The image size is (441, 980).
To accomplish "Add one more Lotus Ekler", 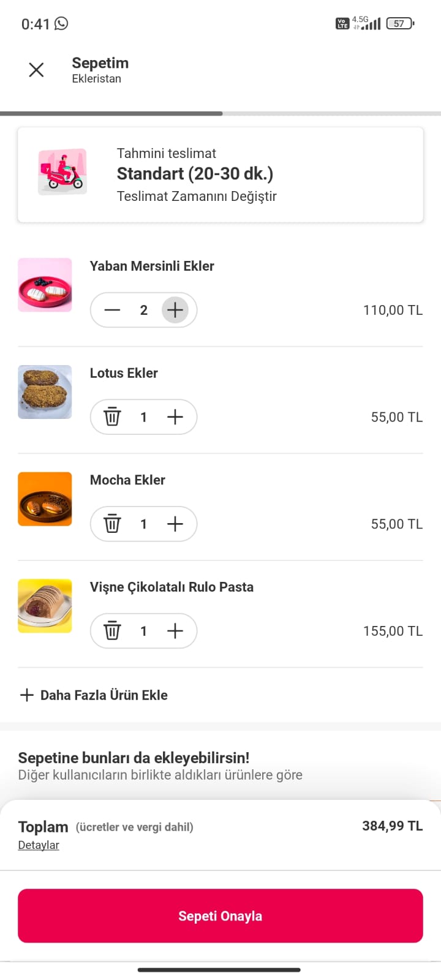I will click(175, 417).
